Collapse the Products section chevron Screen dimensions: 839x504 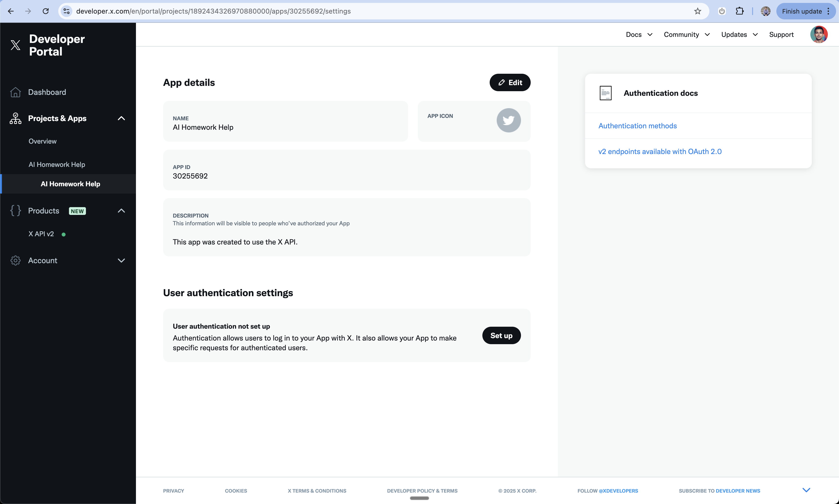tap(121, 211)
